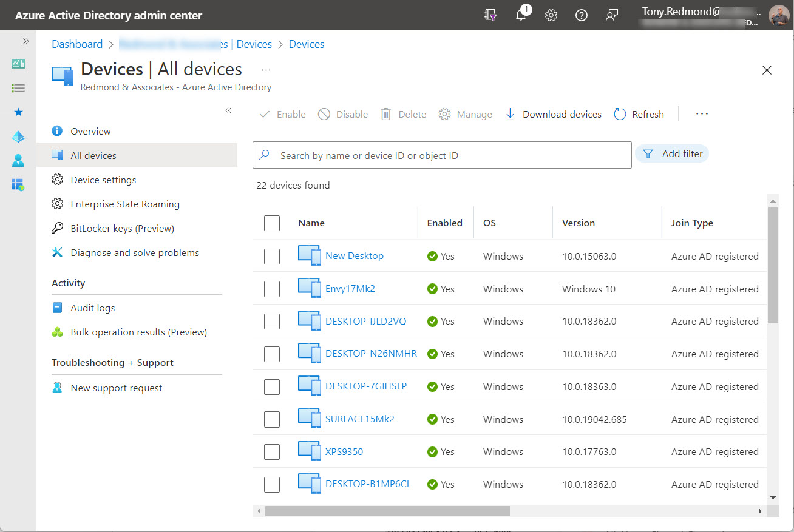Tick checkbox for DESKTOP-IJLD2VQ
This screenshot has height=532, width=794.
(272, 321)
